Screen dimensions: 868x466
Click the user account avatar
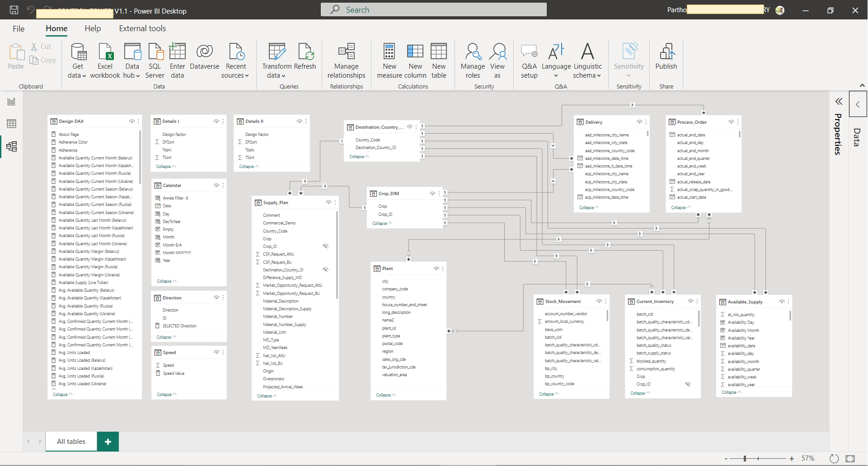780,10
